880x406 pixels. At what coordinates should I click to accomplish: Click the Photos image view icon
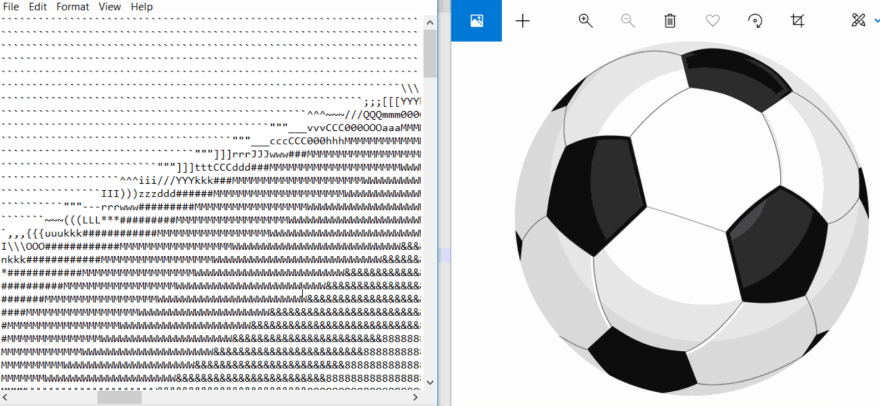point(476,21)
